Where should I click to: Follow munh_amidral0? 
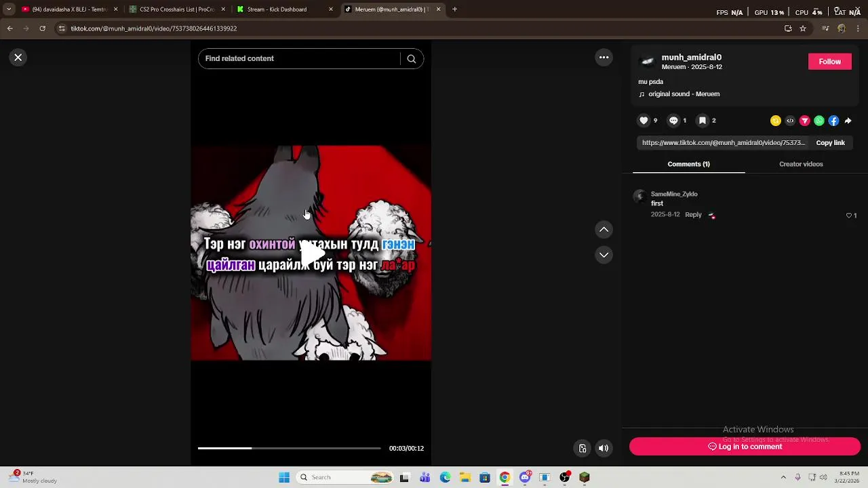click(x=829, y=62)
